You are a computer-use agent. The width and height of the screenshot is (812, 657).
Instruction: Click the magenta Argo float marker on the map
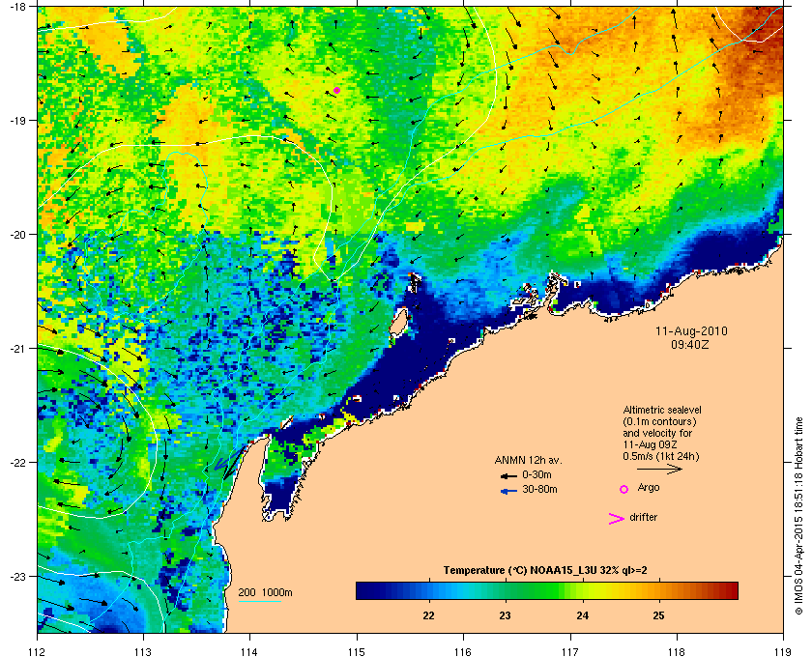pos(336,90)
